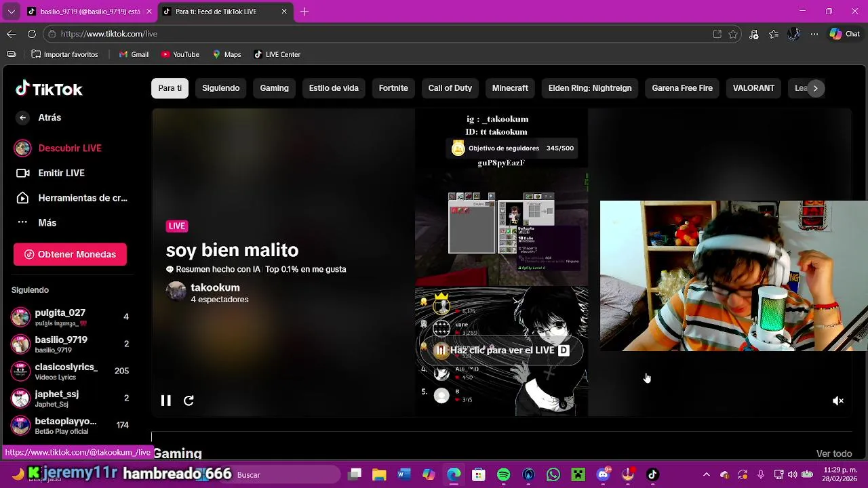Open the YouTube bookmark
Image resolution: width=868 pixels, height=488 pixels.
click(x=180, y=54)
